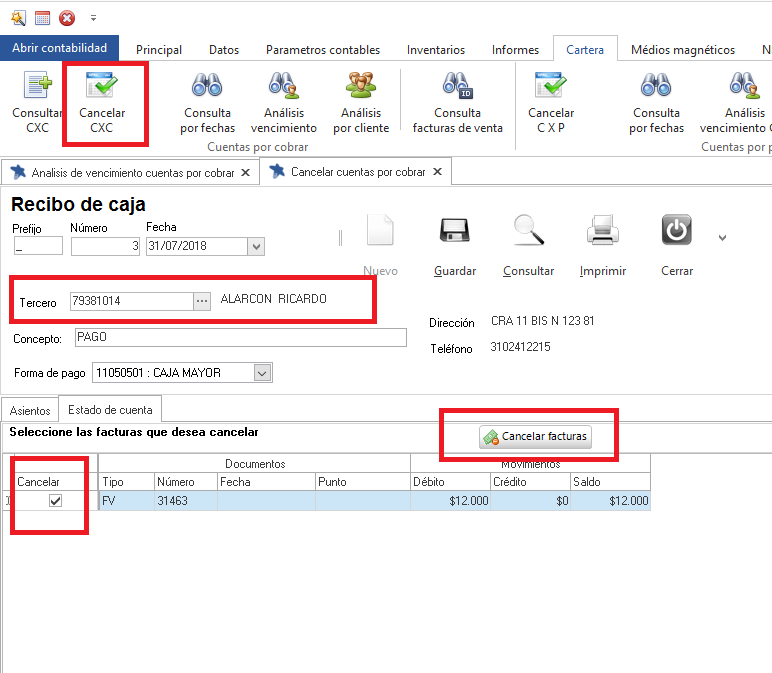Switch to the Inventarios ribbon tab

pos(435,50)
